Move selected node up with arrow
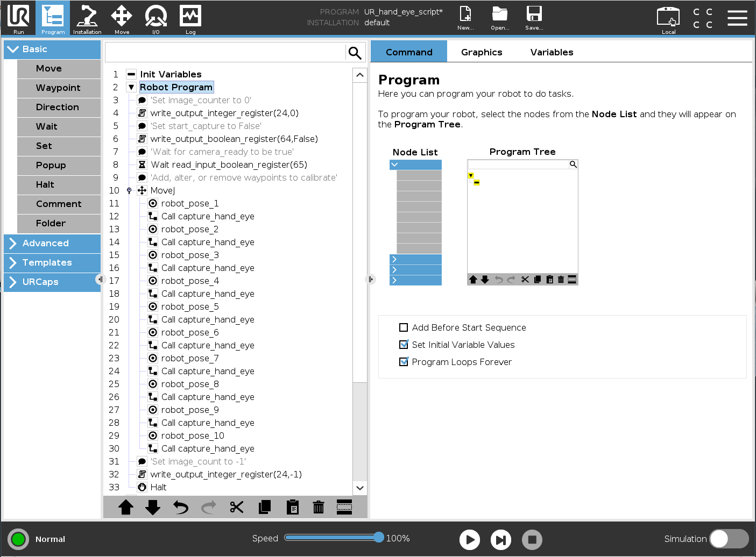 pos(126,507)
